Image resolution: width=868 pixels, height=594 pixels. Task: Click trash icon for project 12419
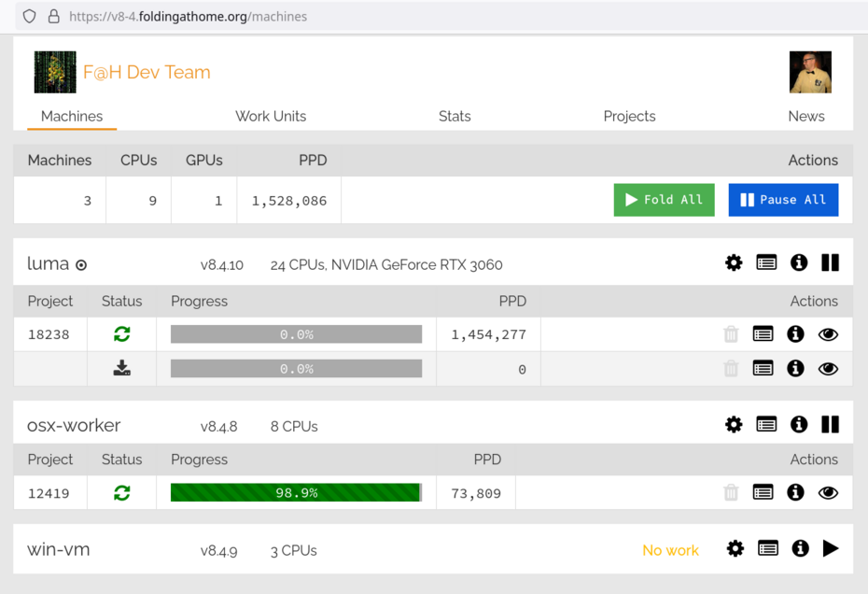[731, 492]
